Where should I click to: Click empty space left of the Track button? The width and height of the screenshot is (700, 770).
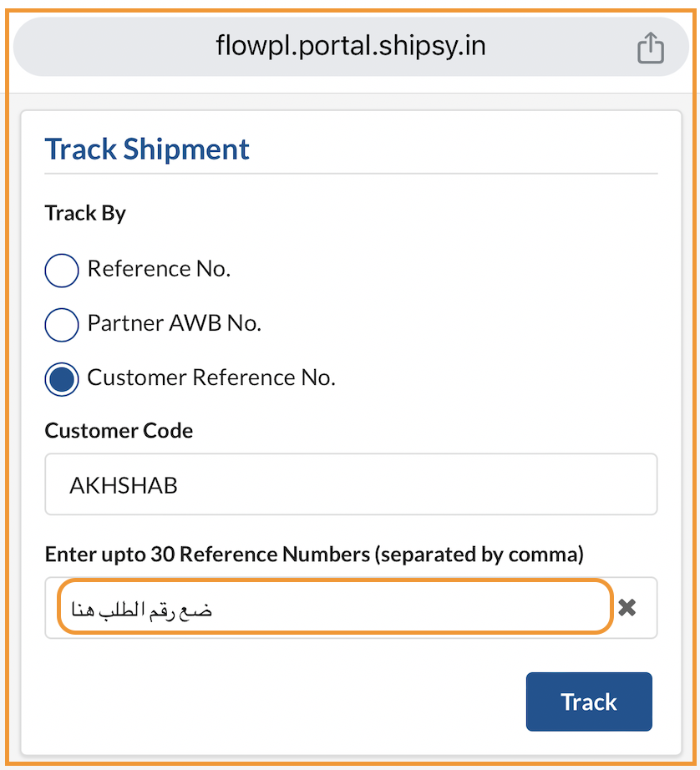click(276, 702)
